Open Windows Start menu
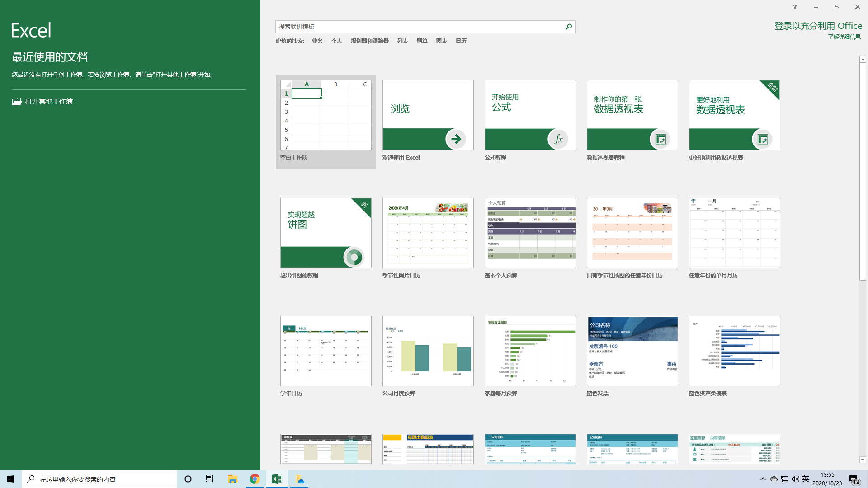Screen dimensions: 868x488 [11, 479]
